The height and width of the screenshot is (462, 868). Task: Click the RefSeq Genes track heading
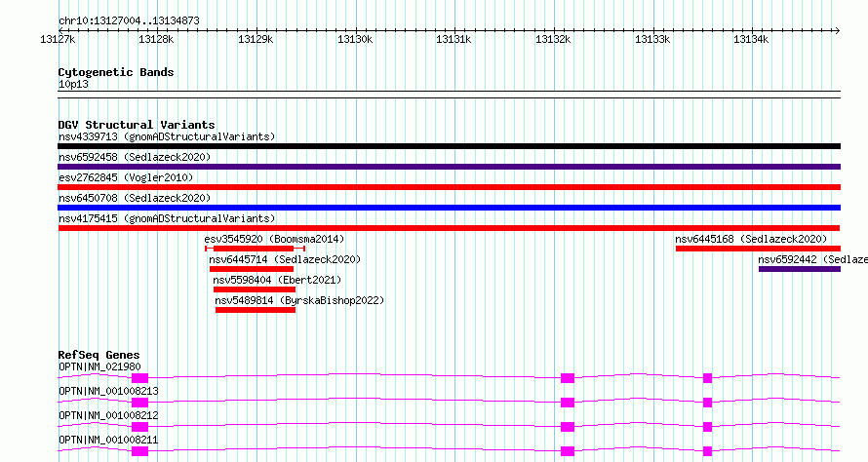[99, 355]
